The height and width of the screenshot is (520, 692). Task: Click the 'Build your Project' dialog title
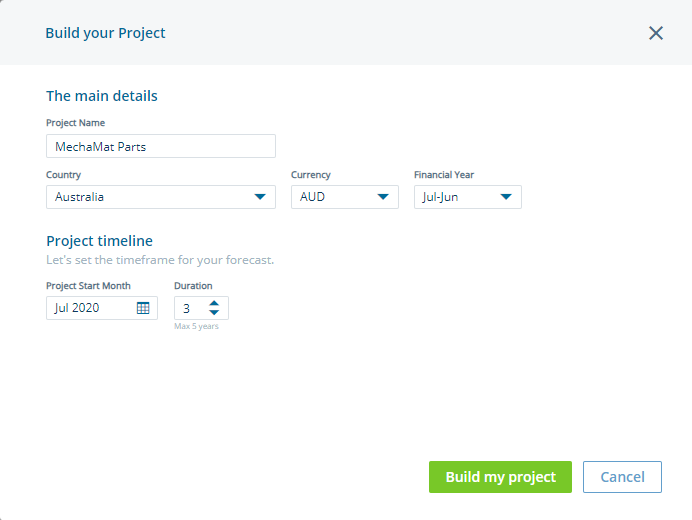pos(105,33)
